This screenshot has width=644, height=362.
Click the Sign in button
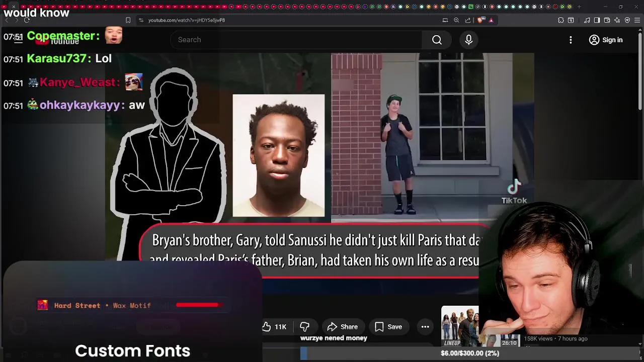pyautogui.click(x=606, y=40)
